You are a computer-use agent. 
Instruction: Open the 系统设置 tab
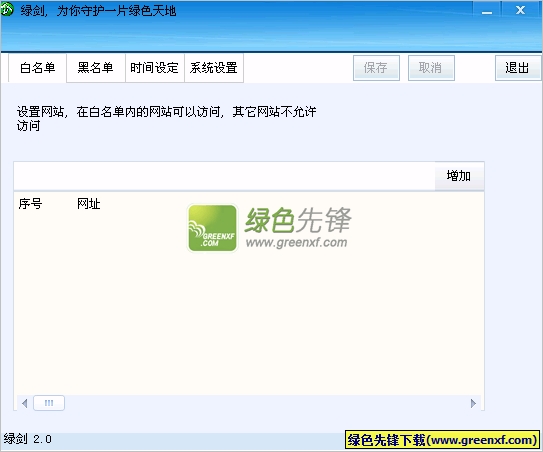(214, 68)
